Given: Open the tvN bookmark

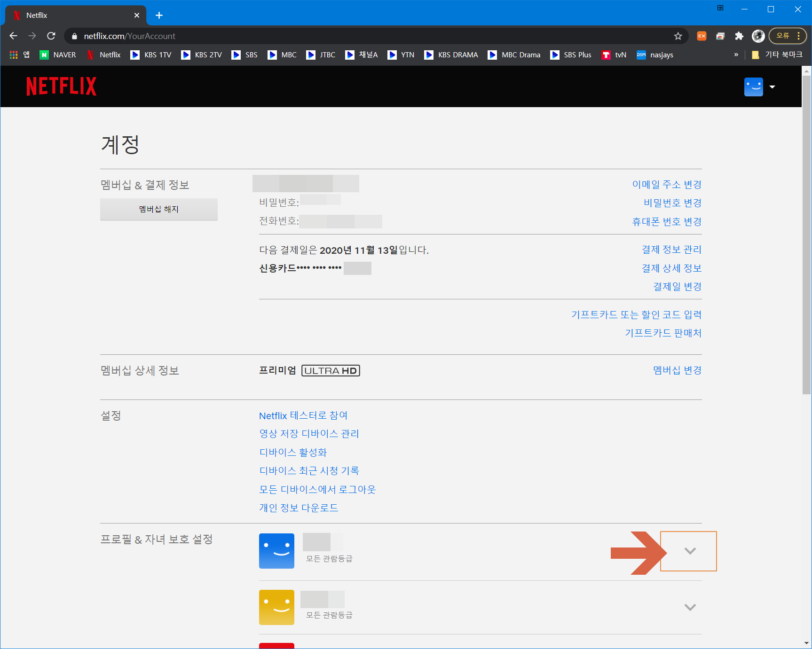Looking at the screenshot, I should pos(614,55).
